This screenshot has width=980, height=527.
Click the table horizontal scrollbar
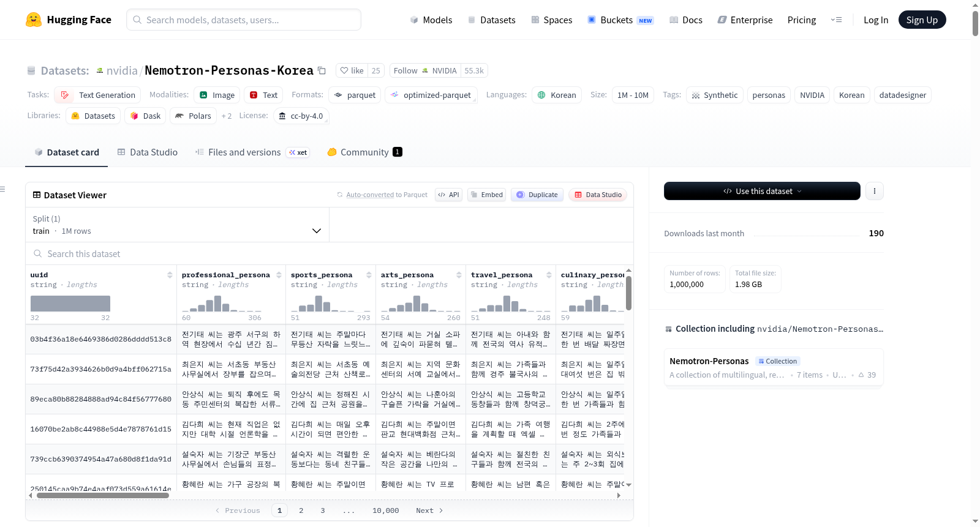pos(102,495)
